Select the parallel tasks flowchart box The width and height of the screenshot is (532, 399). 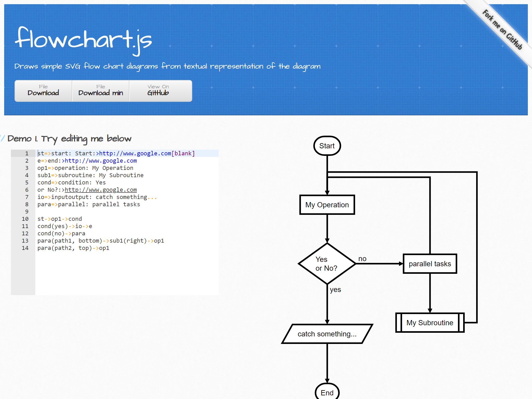430,264
